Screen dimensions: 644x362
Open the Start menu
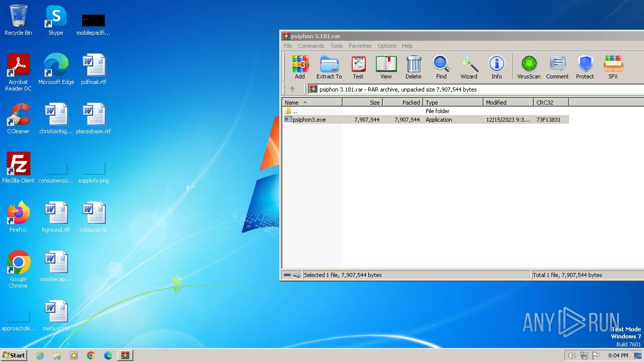tap(14, 355)
